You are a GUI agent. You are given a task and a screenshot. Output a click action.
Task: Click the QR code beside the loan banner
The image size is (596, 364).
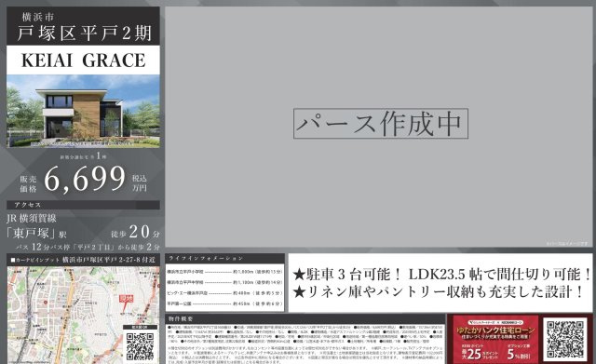[x=565, y=339]
